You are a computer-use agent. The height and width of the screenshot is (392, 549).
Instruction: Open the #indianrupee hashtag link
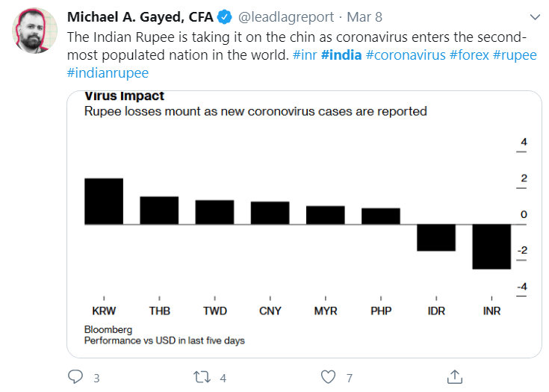[108, 73]
